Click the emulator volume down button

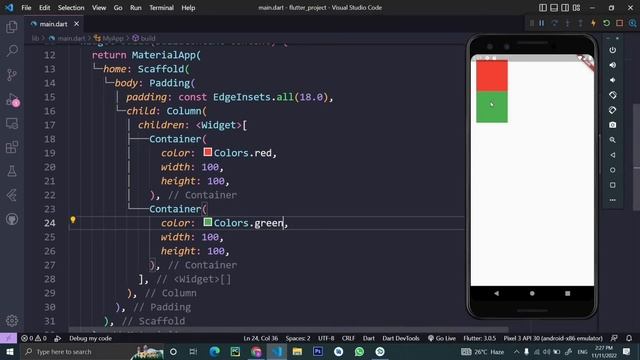tap(613, 80)
